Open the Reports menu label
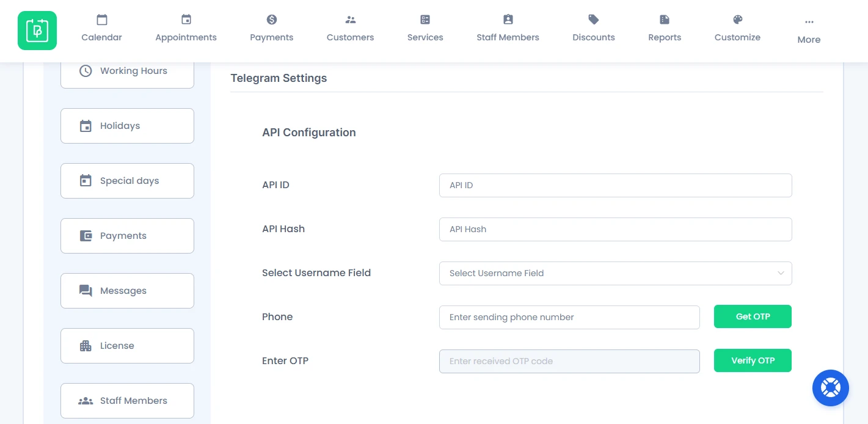868x424 pixels. click(665, 37)
